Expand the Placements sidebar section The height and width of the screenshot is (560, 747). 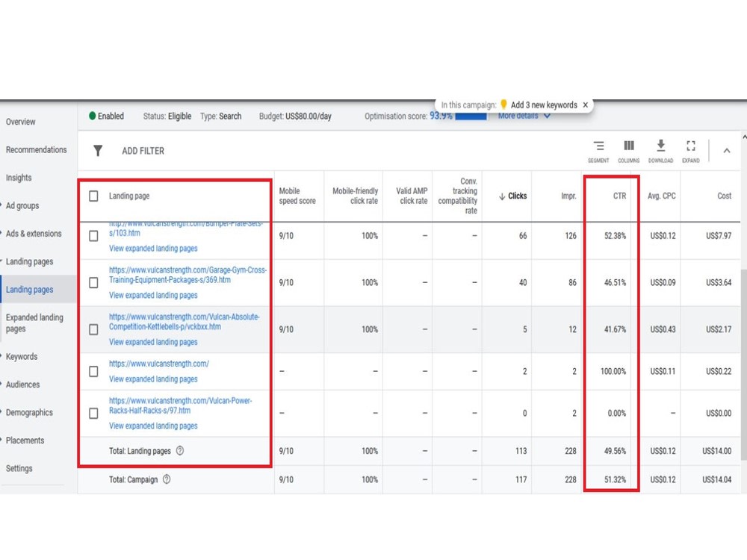(1, 441)
